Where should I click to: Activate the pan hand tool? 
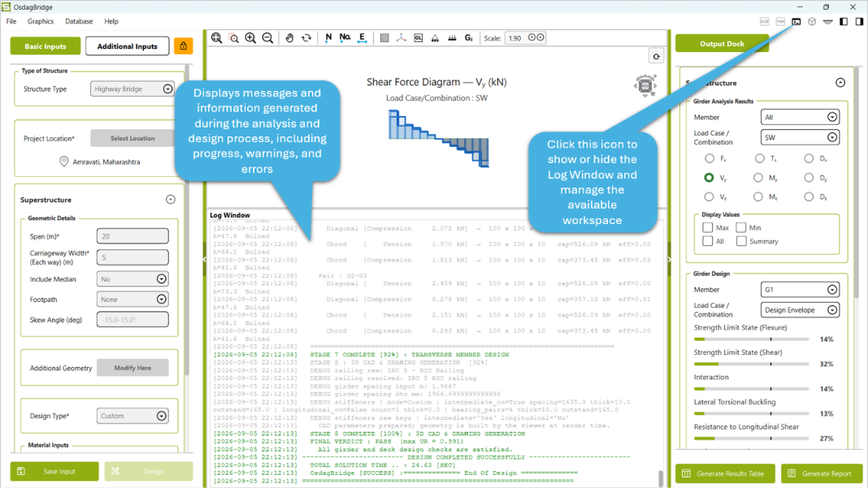[x=289, y=37]
